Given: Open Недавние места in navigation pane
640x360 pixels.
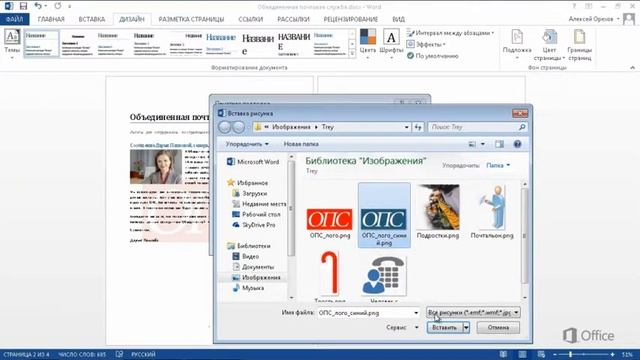Looking at the screenshot, I should pyautogui.click(x=260, y=204).
